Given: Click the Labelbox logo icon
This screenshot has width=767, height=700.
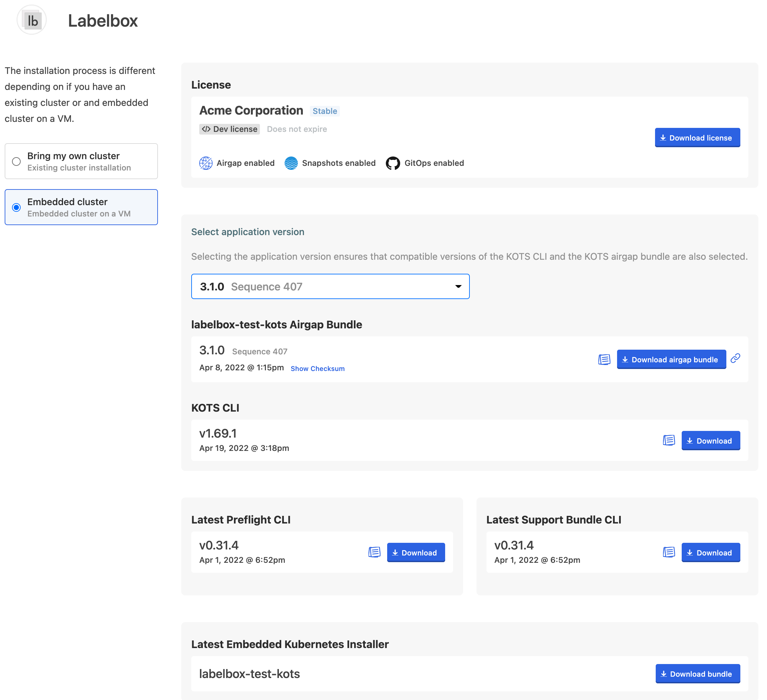Looking at the screenshot, I should [x=32, y=20].
